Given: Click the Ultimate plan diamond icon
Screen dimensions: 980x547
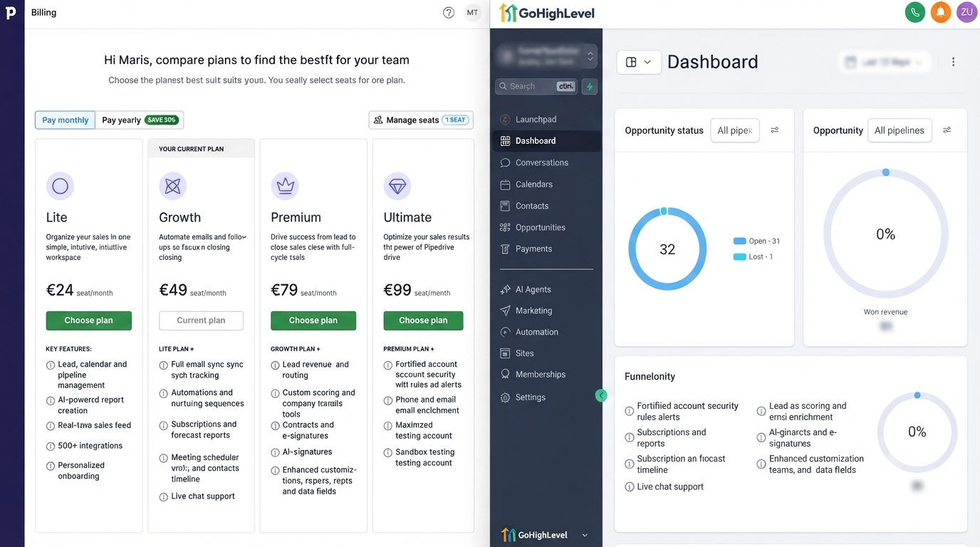Looking at the screenshot, I should (397, 187).
